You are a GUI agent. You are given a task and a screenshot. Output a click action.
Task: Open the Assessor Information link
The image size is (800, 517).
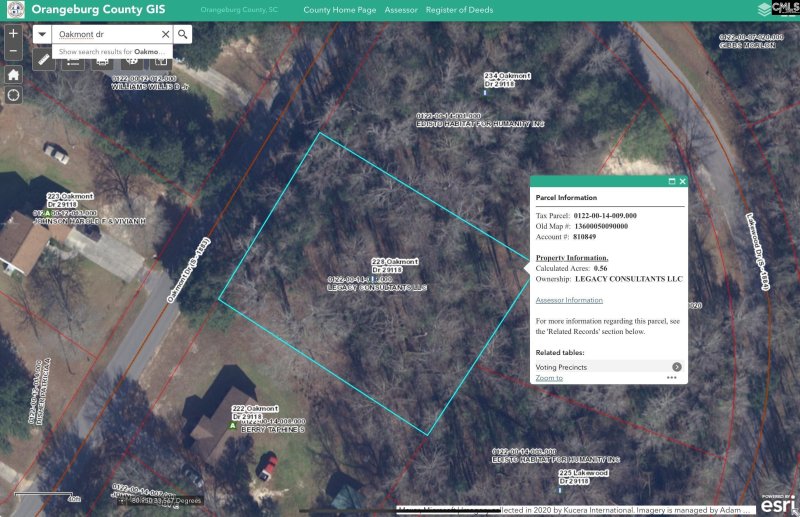click(x=569, y=300)
